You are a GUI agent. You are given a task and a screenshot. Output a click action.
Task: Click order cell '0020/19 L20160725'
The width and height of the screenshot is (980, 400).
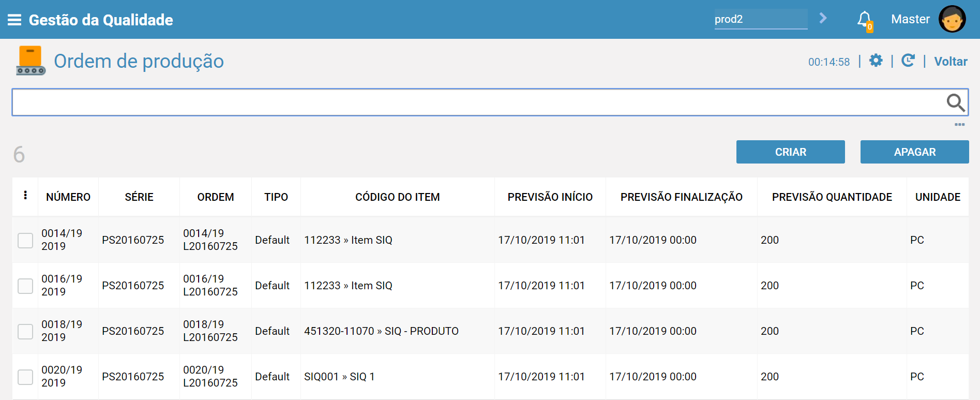210,376
